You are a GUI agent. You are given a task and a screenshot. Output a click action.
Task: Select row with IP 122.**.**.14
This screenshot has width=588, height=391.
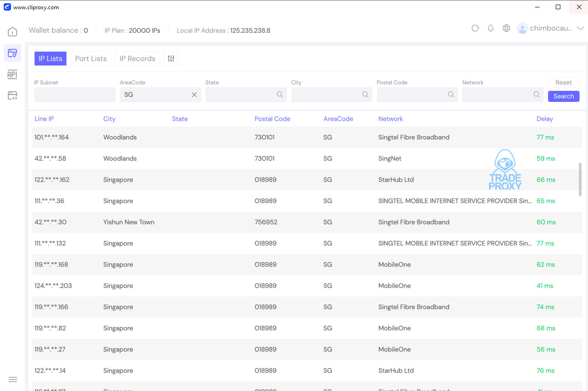[x=307, y=371]
